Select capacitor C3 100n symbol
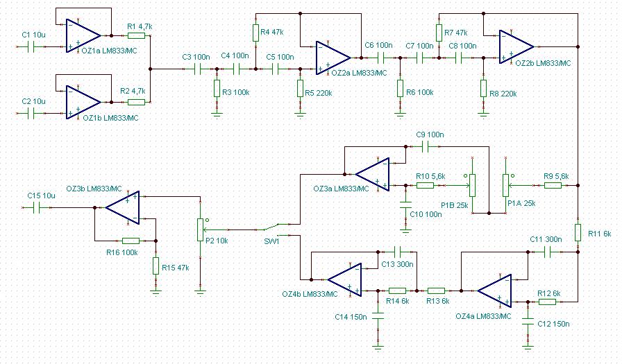 [198, 69]
